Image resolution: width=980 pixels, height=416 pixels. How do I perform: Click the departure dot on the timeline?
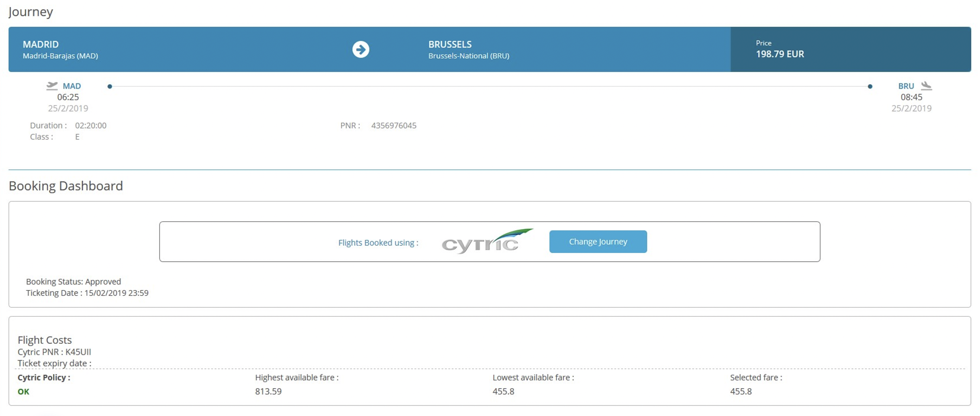click(x=110, y=86)
